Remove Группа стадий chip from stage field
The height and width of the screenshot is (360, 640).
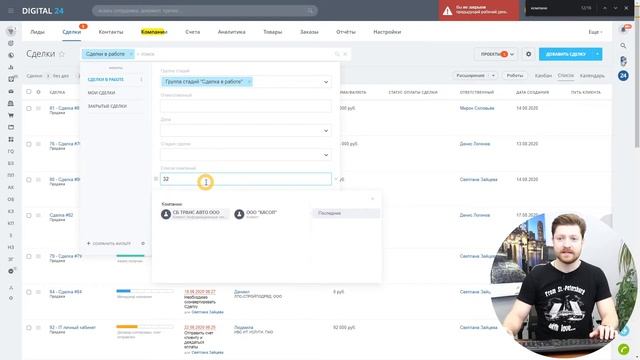pos(249,82)
